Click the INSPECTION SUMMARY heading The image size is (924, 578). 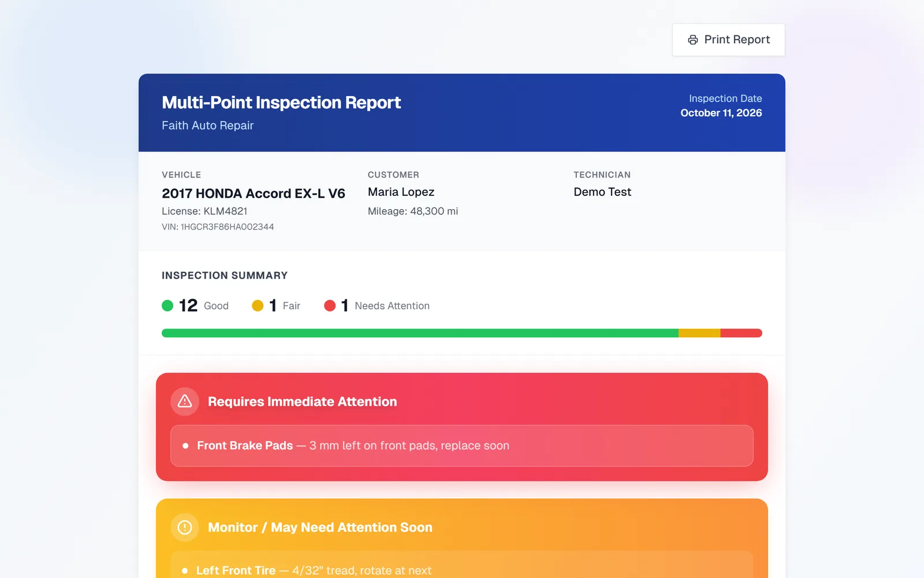pyautogui.click(x=225, y=276)
